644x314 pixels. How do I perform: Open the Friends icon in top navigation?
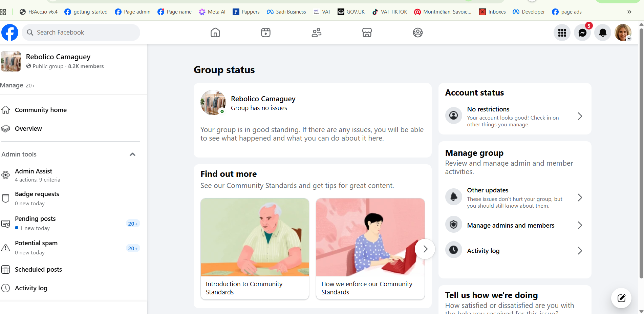coord(317,33)
